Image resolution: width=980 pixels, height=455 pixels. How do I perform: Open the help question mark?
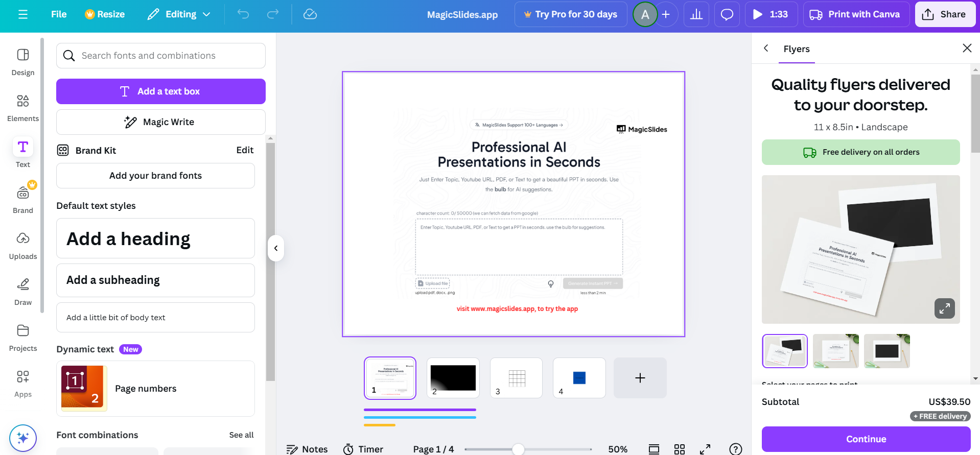[736, 449]
